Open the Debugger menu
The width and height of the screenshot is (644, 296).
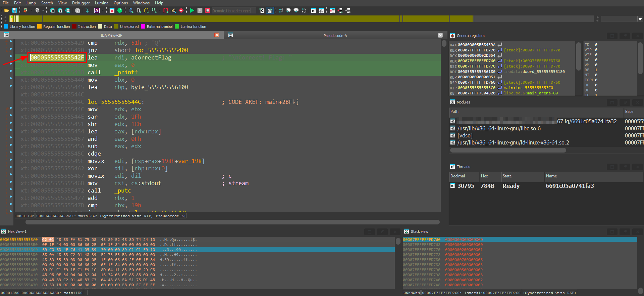[x=81, y=3]
